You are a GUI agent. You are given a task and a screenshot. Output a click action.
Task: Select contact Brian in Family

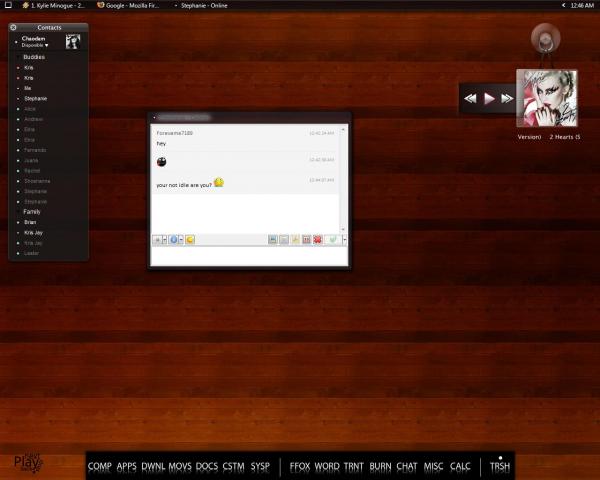tap(30, 222)
